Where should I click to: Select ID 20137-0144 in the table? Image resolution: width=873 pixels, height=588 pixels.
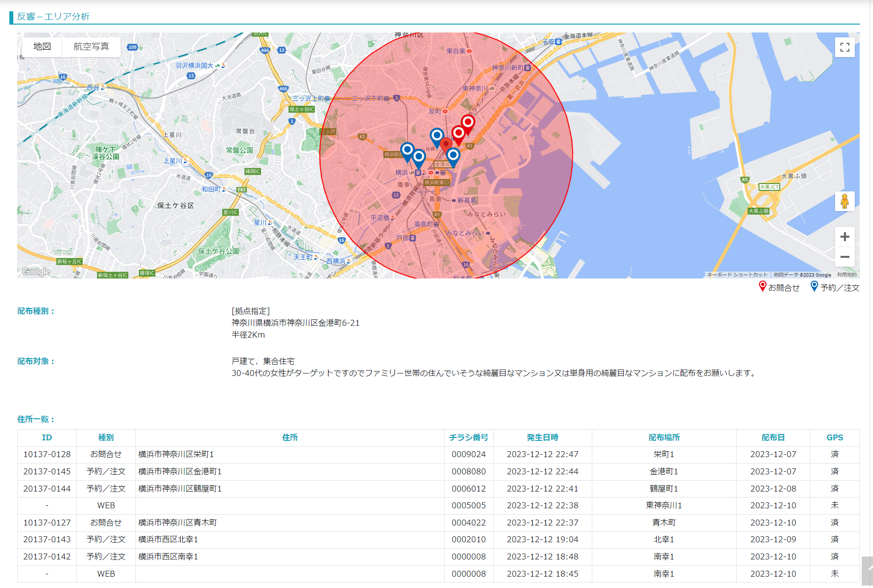[47, 489]
